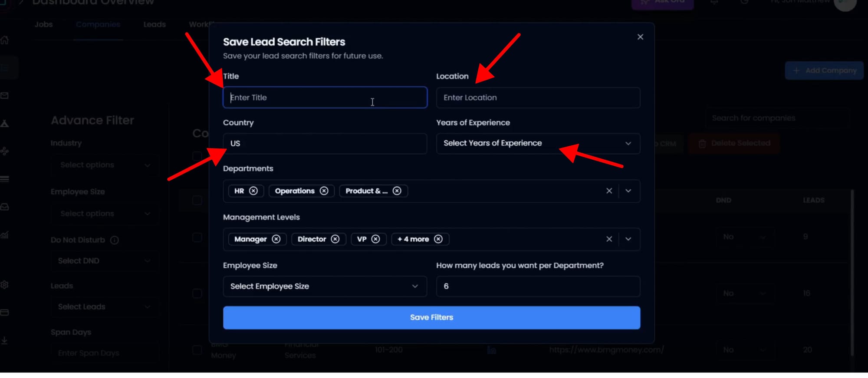Click the Save Filters button
Viewport: 868px width, 378px height.
click(x=431, y=318)
